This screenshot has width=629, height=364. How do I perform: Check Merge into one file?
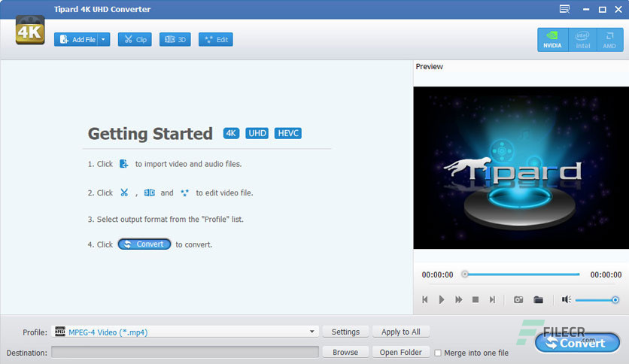[x=438, y=353]
